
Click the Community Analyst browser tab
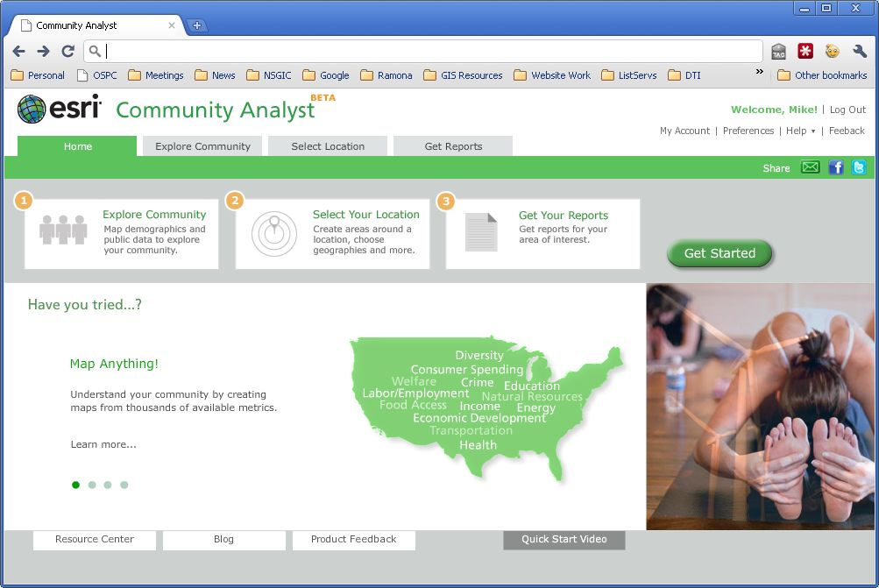[x=96, y=25]
